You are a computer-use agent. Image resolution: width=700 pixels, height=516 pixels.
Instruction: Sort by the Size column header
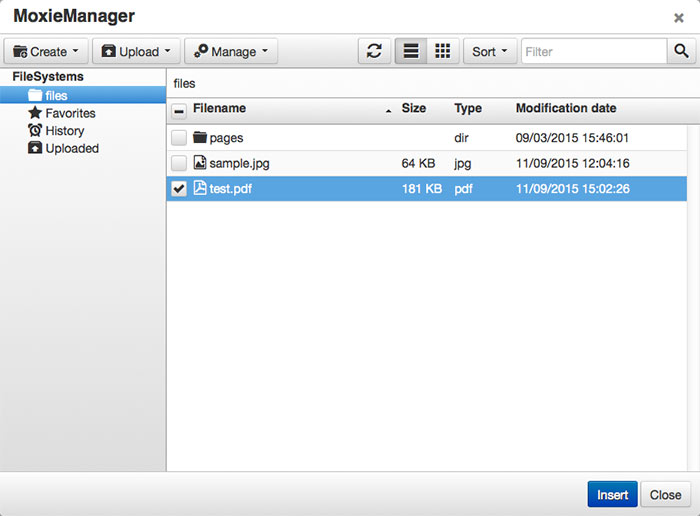(413, 108)
